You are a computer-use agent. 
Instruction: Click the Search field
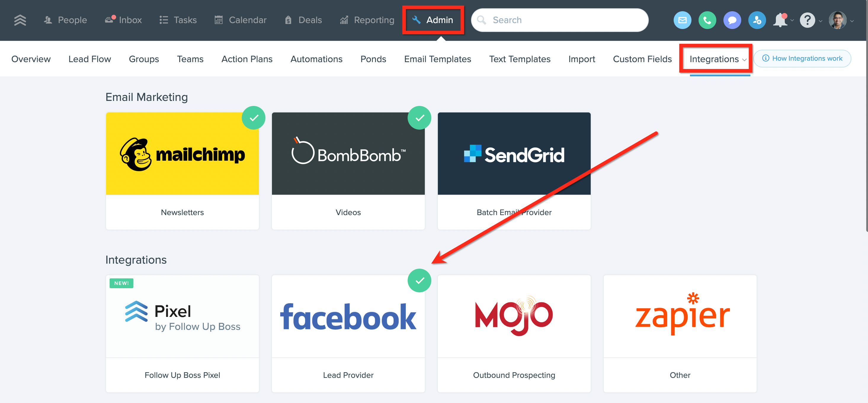(x=560, y=20)
